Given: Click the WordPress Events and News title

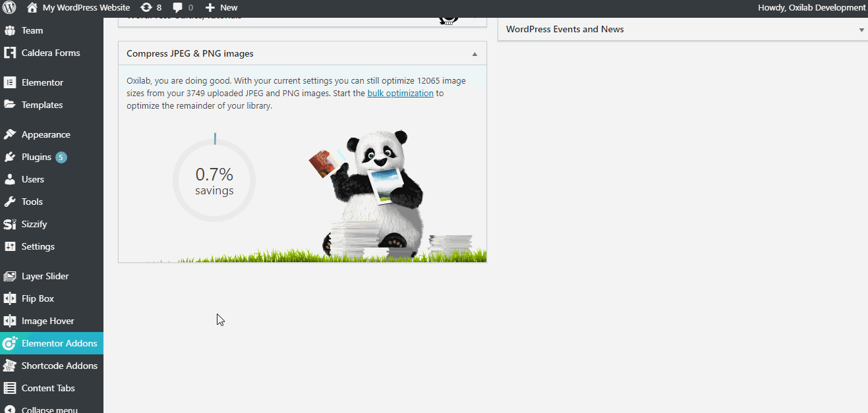Looking at the screenshot, I should click(x=565, y=29).
